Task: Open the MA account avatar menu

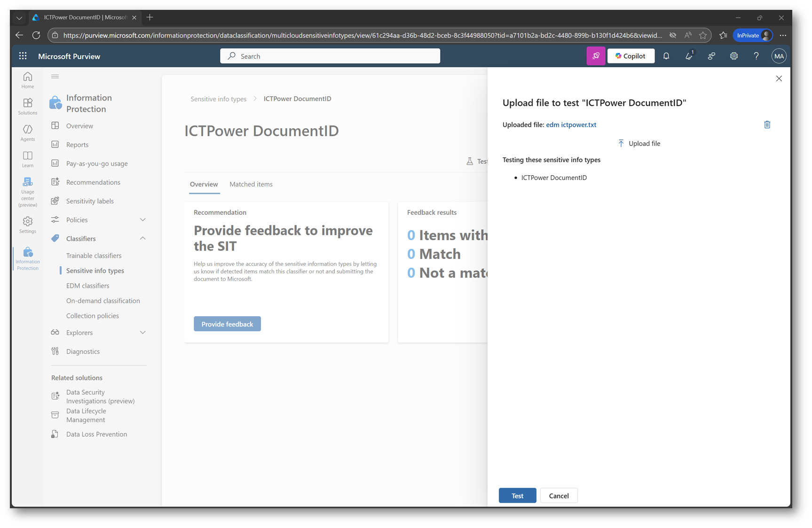Action: (x=779, y=56)
